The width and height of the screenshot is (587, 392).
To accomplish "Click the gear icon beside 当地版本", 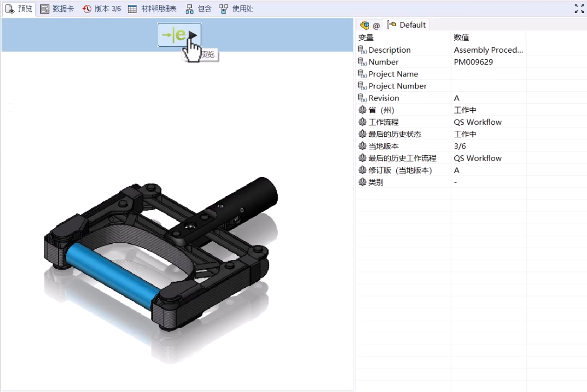I will click(x=363, y=146).
